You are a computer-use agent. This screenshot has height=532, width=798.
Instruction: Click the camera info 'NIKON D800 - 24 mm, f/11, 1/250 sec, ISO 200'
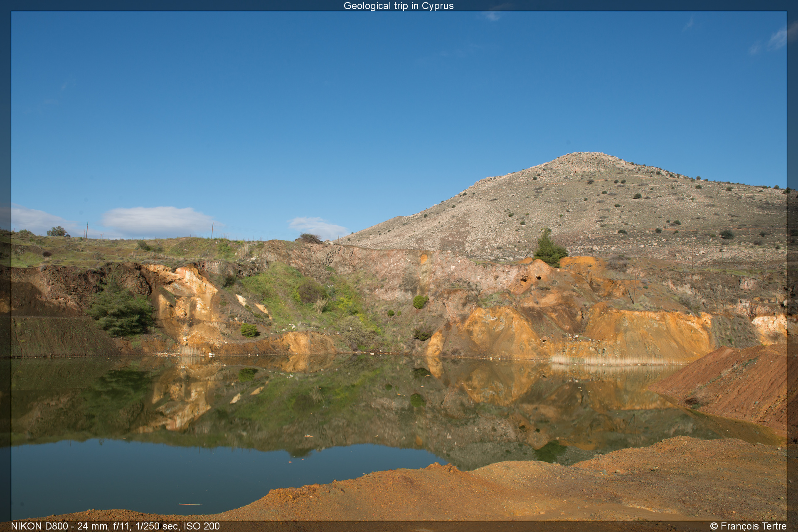coord(115,526)
